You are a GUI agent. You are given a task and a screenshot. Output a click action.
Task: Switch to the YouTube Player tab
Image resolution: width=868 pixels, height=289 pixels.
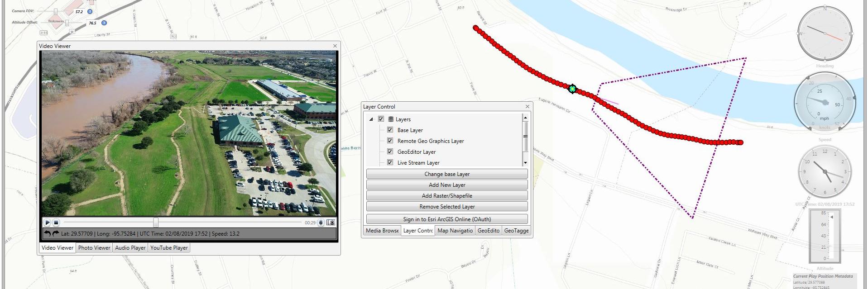(x=169, y=248)
